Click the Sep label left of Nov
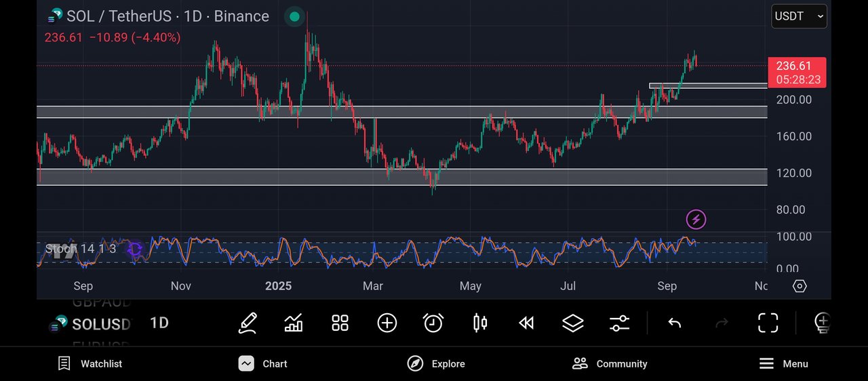The height and width of the screenshot is (381, 868). [83, 286]
